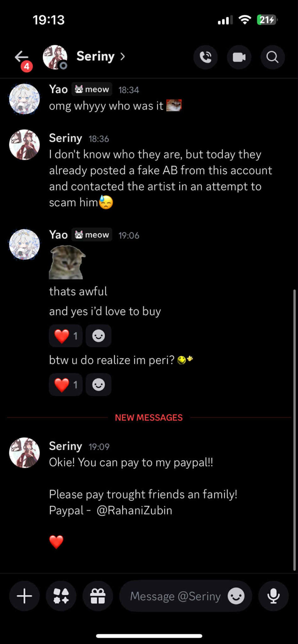Focus the "Message @Seriny" input field
This screenshot has height=644, width=298.
(x=175, y=596)
